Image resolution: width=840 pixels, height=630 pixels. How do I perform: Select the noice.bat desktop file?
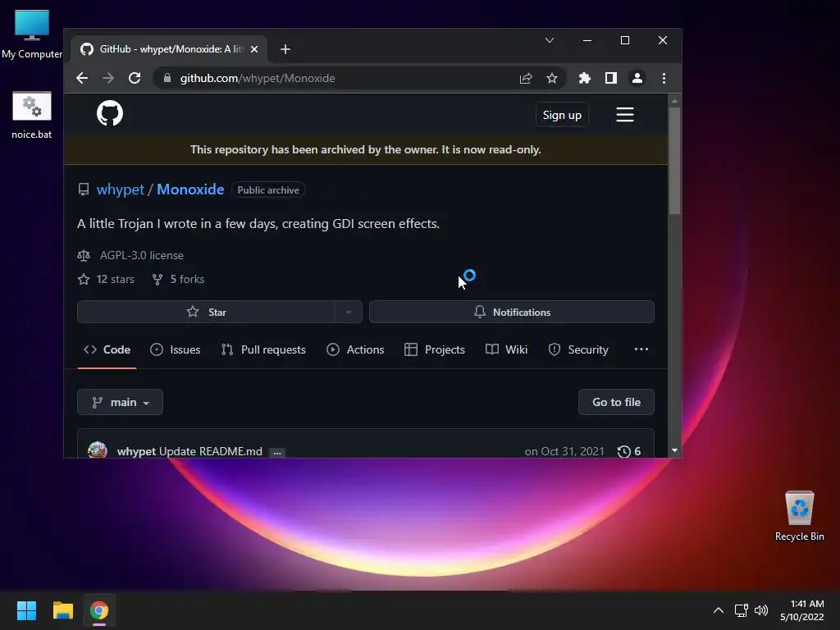[x=32, y=115]
